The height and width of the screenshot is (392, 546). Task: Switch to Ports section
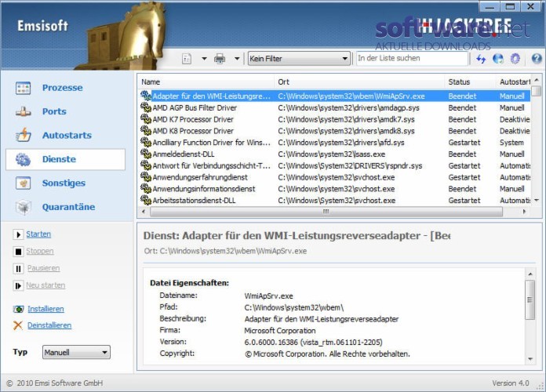coord(54,111)
